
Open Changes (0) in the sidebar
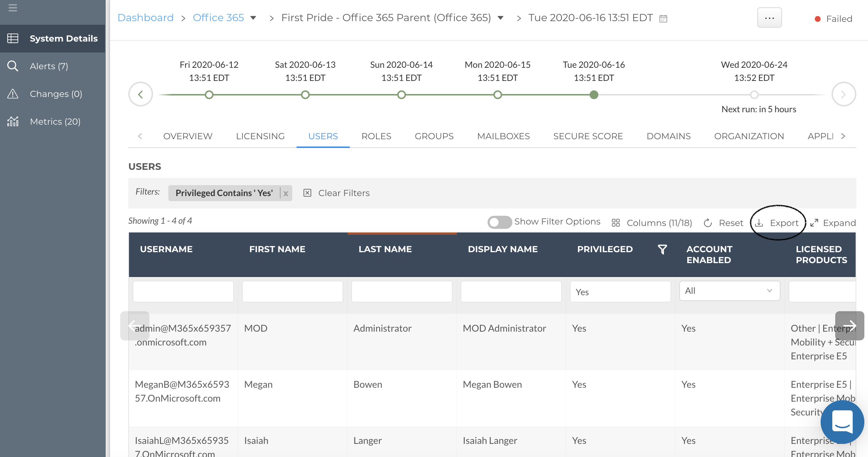[53, 94]
